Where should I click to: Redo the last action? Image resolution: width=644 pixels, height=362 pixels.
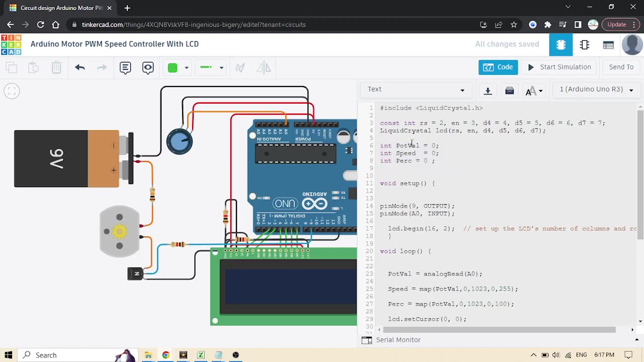pyautogui.click(x=102, y=67)
